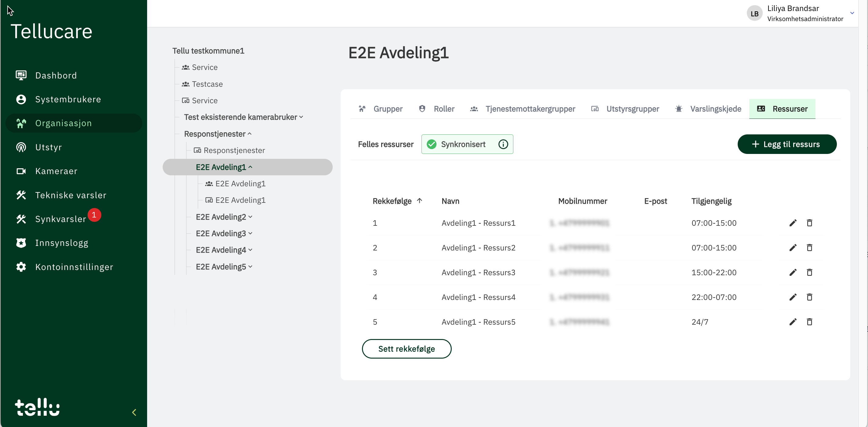
Task: Click the Synkvarsler notification badge showing 1
Action: [94, 214]
